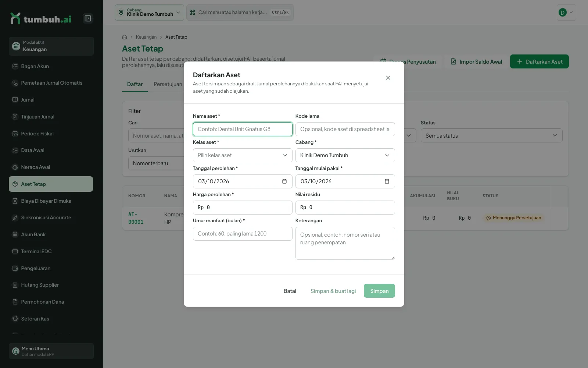The height and width of the screenshot is (368, 588).
Task: Expand the Kelas aset dropdown
Action: (x=243, y=155)
